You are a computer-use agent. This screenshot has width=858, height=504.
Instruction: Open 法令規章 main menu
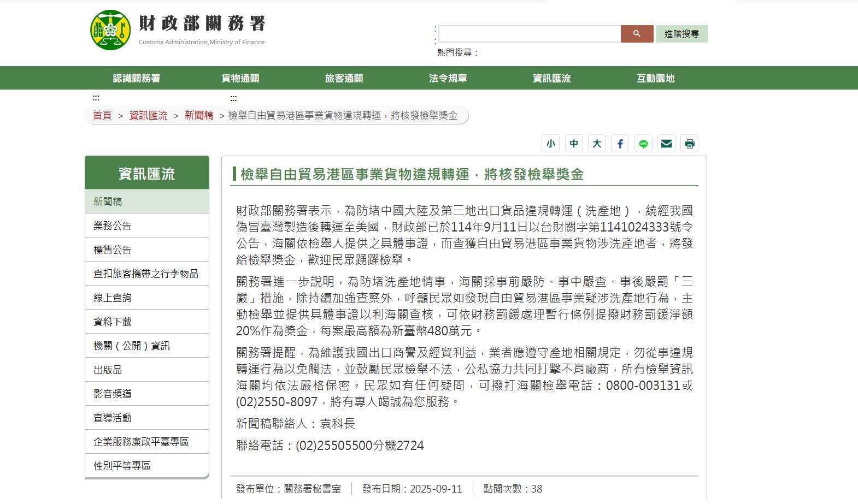tap(448, 78)
